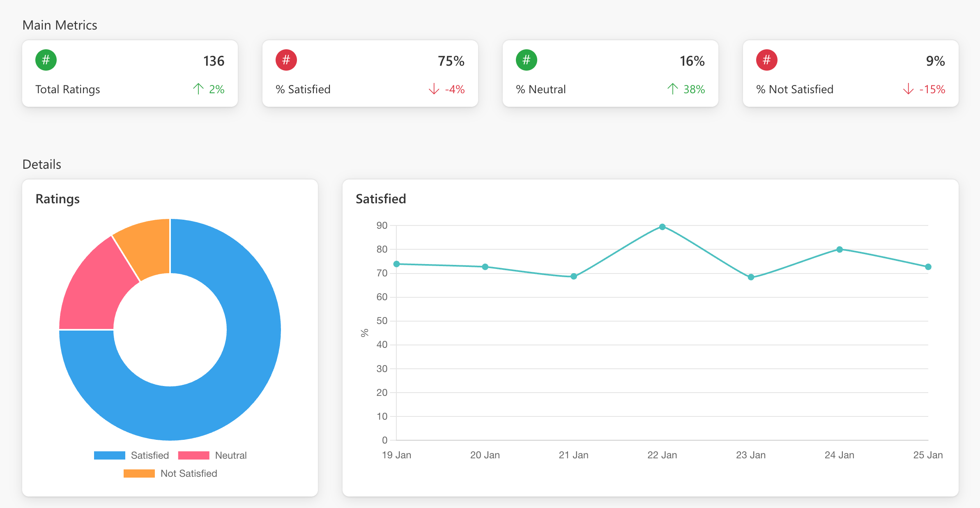Click the green up arrow beside 2%
The image size is (980, 508).
tap(198, 89)
